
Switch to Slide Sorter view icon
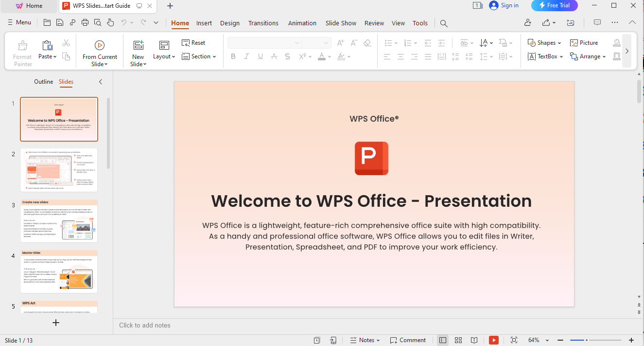[x=458, y=340]
